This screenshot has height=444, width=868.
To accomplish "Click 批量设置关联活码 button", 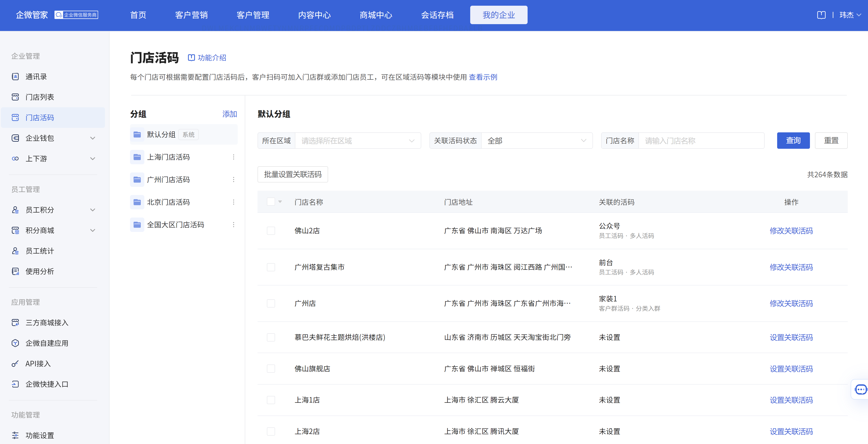I will pyautogui.click(x=292, y=174).
